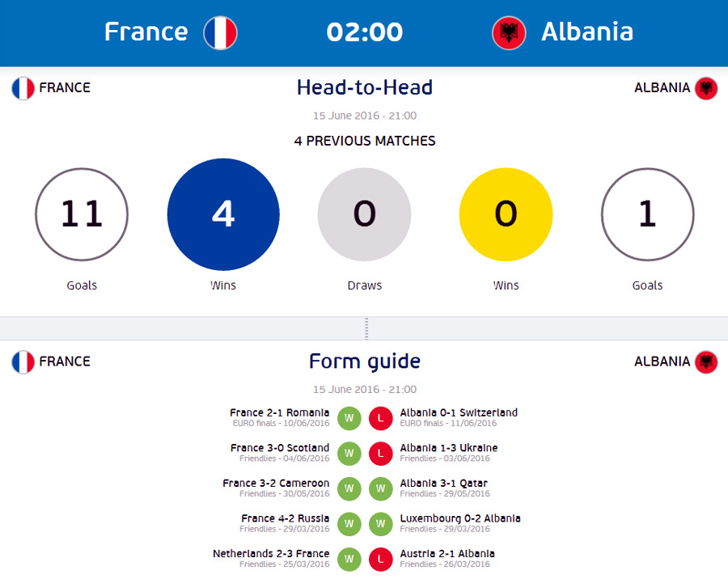728x579 pixels.
Task: Open the Netherlands 2-3 France match
Action: [271, 554]
